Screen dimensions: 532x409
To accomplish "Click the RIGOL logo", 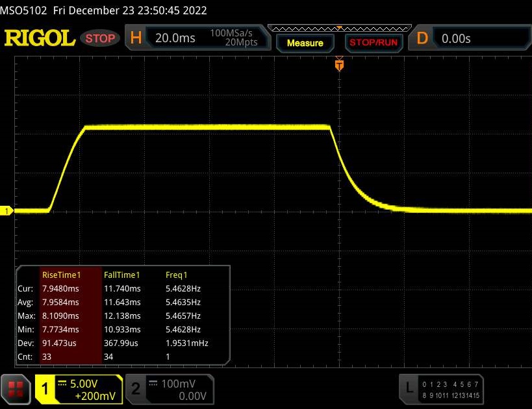I will click(x=40, y=38).
